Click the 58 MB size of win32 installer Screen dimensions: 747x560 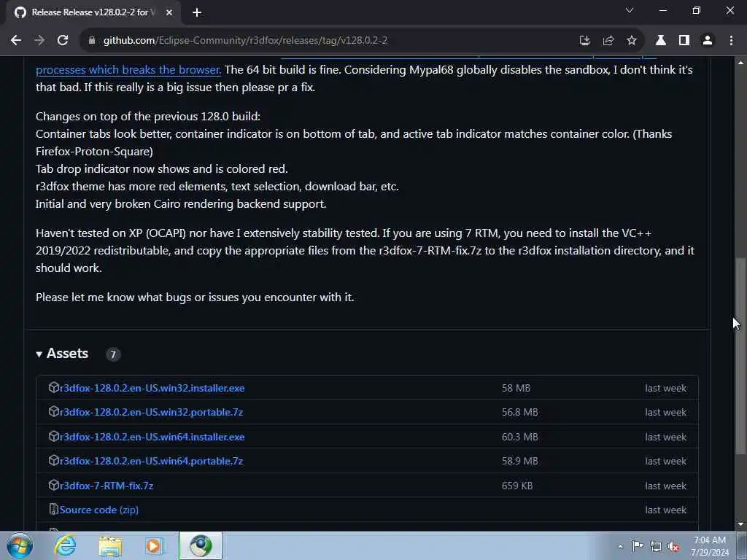pos(516,388)
